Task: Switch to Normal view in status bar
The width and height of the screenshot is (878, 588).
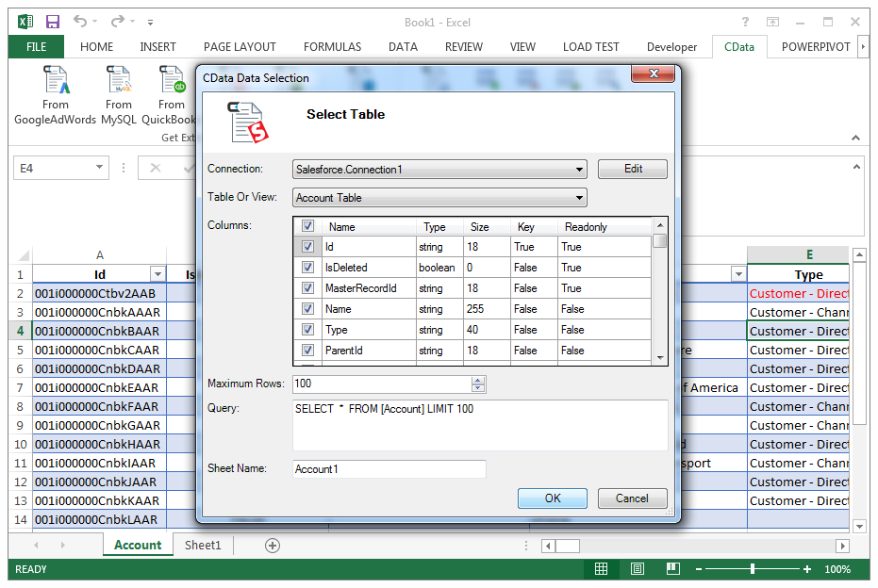Action: [x=601, y=569]
